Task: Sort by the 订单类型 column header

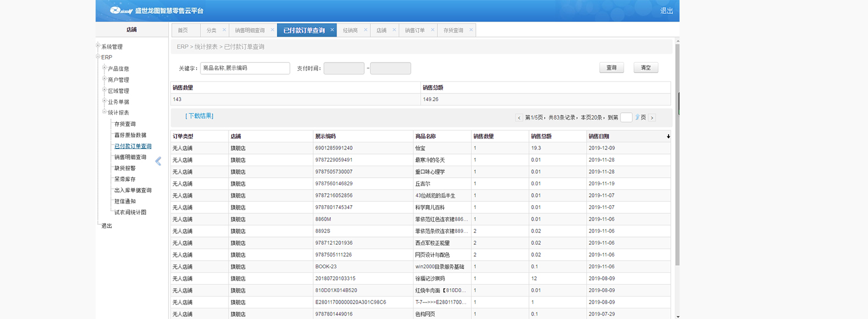Action: coord(199,136)
